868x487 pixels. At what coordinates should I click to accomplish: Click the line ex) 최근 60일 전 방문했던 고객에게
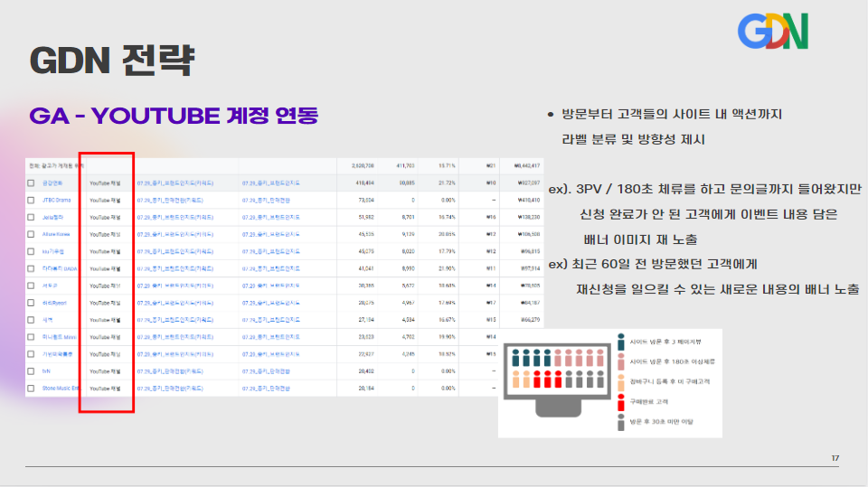(653, 265)
